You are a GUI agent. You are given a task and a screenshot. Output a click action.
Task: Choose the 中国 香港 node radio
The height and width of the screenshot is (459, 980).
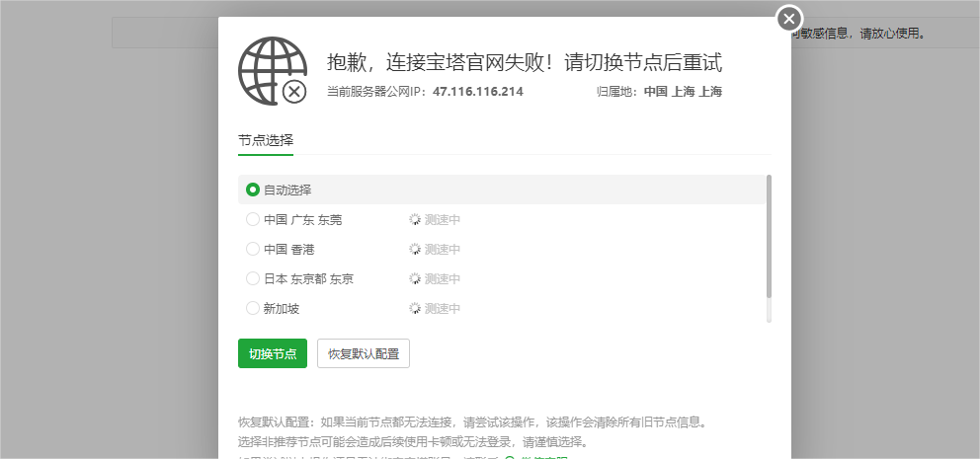253,249
